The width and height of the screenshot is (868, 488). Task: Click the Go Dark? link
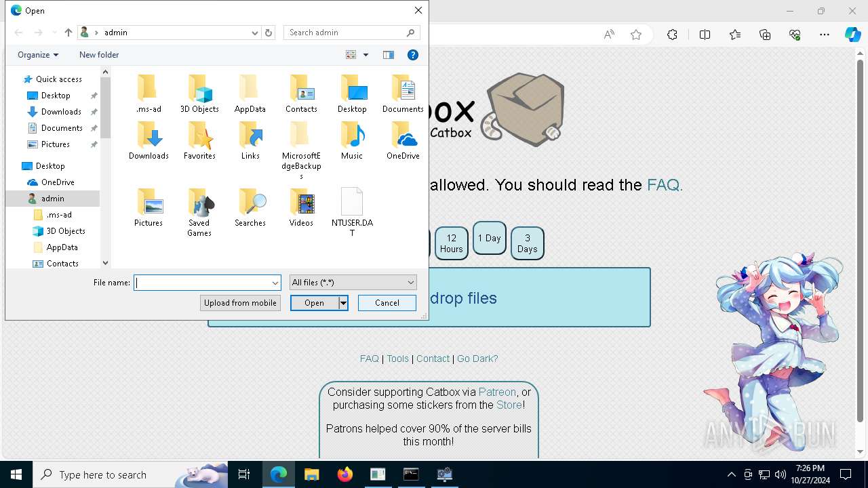(x=477, y=359)
